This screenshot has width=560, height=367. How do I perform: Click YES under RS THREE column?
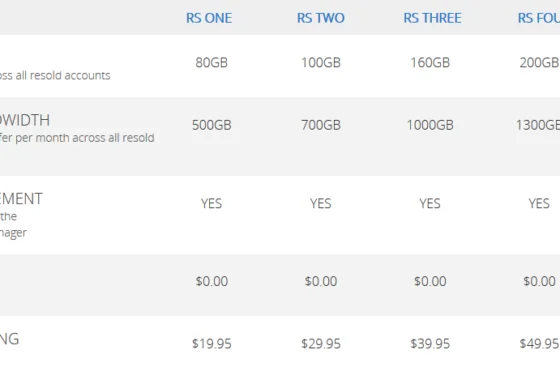click(x=430, y=203)
